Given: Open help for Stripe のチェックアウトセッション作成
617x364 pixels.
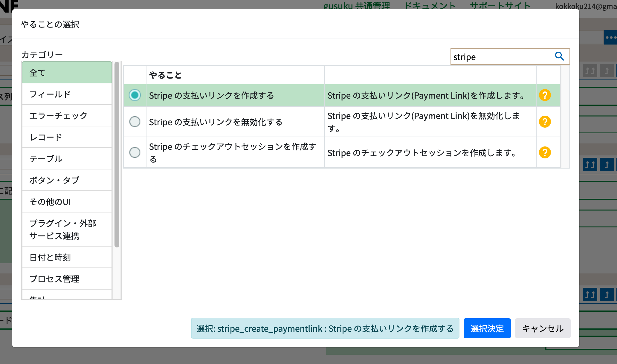Looking at the screenshot, I should coord(546,152).
